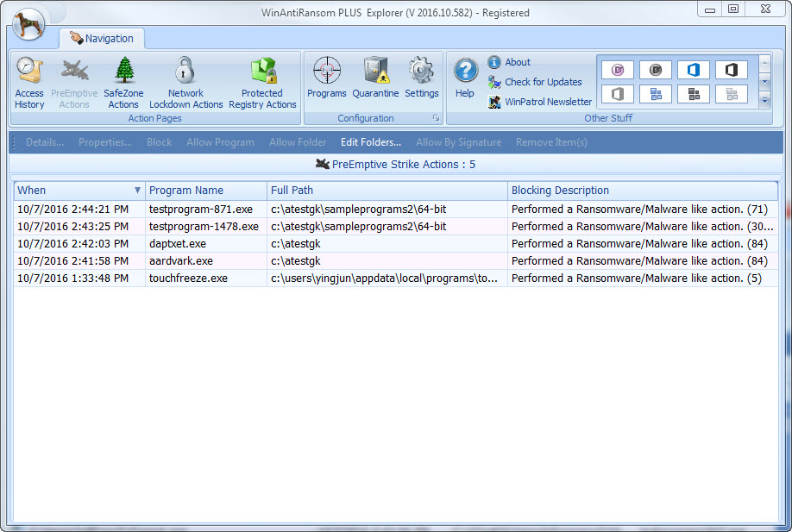The height and width of the screenshot is (532, 792).
Task: Click timestamp 10/7/2016 2:41:58 PM
Action: (73, 261)
